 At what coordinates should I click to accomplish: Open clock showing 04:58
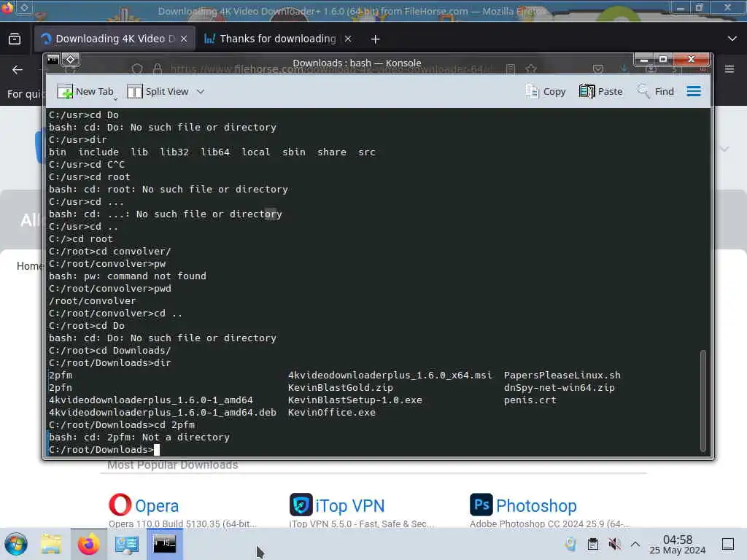pyautogui.click(x=678, y=544)
